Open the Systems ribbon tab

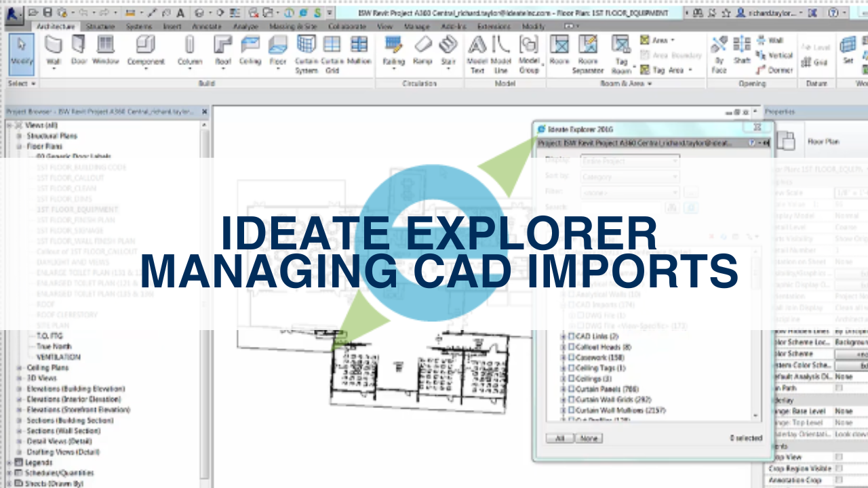139,26
